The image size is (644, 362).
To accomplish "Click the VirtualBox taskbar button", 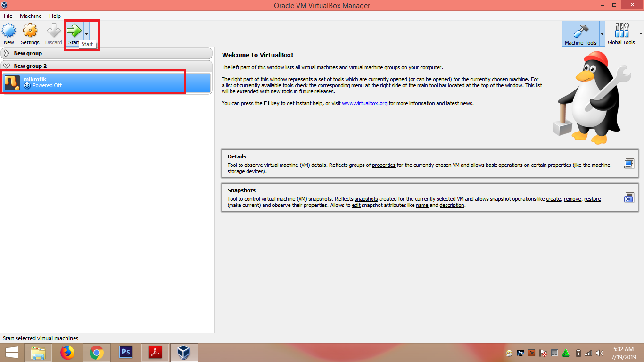I will click(x=184, y=353).
